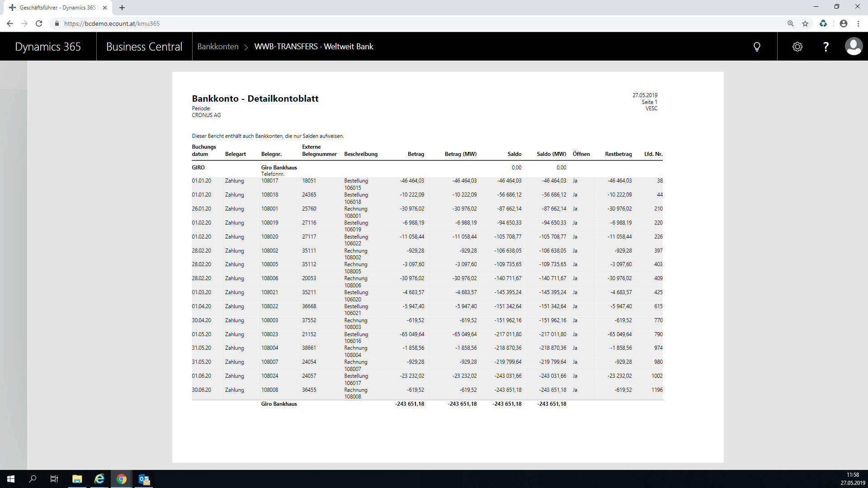This screenshot has height=488, width=868.
Task: Open the help question mark
Action: (826, 47)
